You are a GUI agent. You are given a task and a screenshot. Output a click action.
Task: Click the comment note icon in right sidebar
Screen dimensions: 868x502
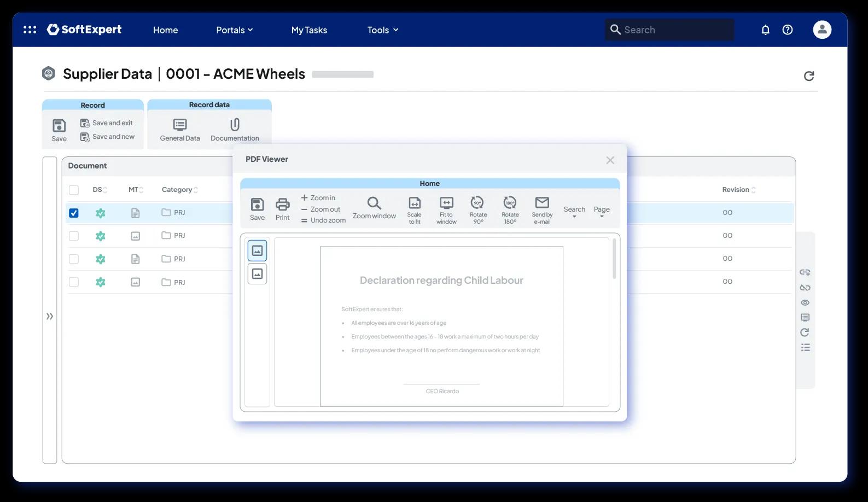(x=805, y=317)
